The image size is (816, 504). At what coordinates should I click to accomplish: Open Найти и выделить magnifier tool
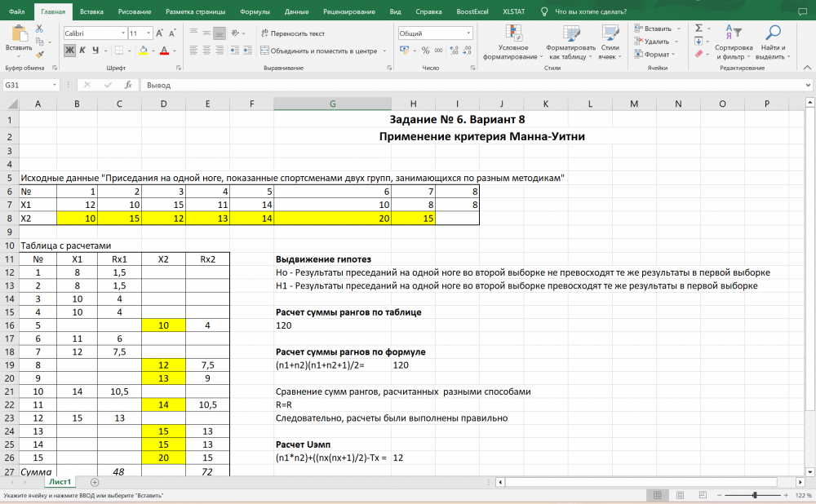(x=770, y=42)
